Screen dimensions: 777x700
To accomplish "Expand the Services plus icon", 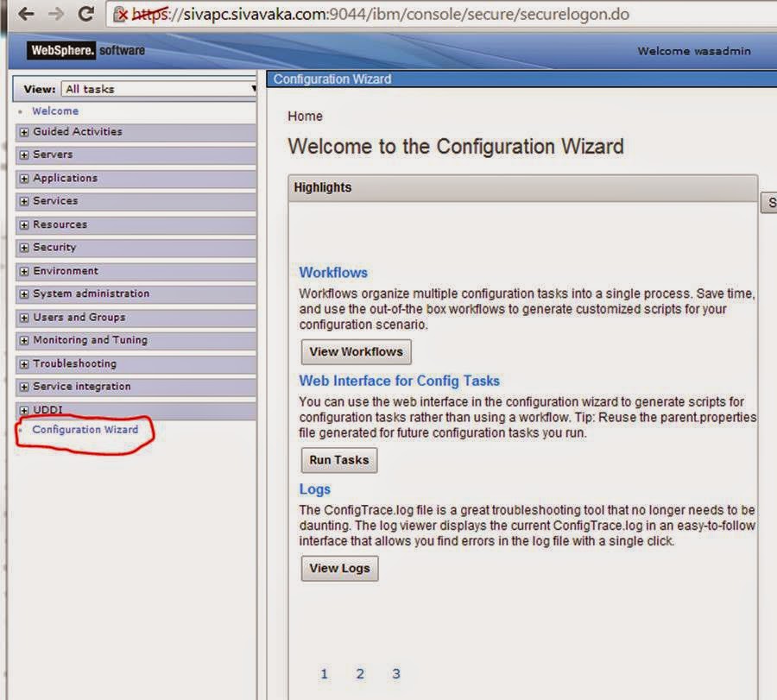I will (24, 201).
